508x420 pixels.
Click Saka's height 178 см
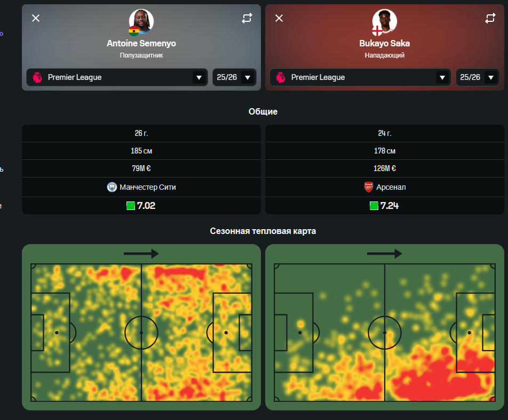coord(385,151)
